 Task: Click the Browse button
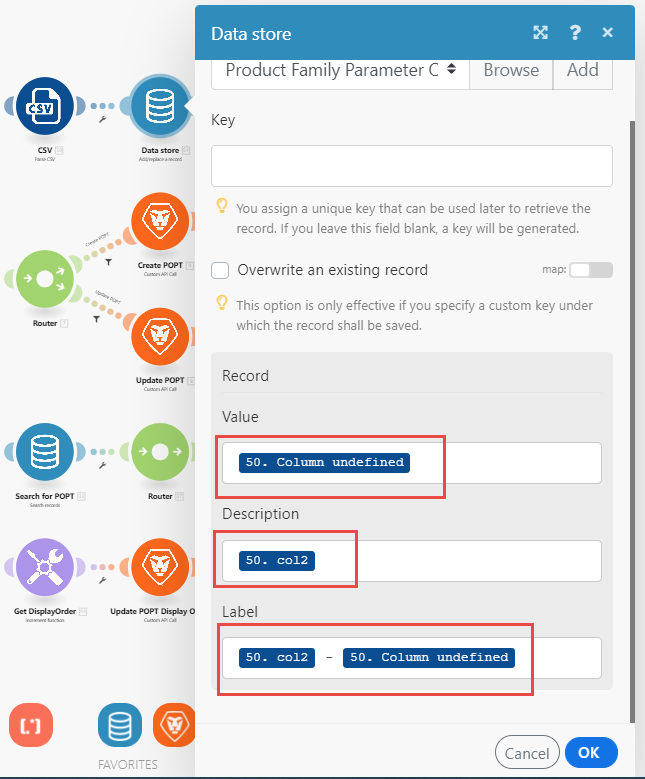click(511, 70)
